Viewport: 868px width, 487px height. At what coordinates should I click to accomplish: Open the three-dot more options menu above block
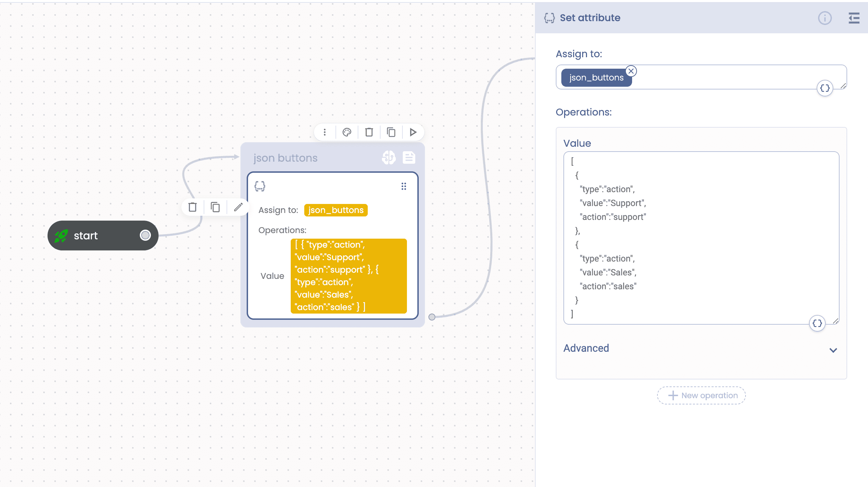(x=325, y=132)
